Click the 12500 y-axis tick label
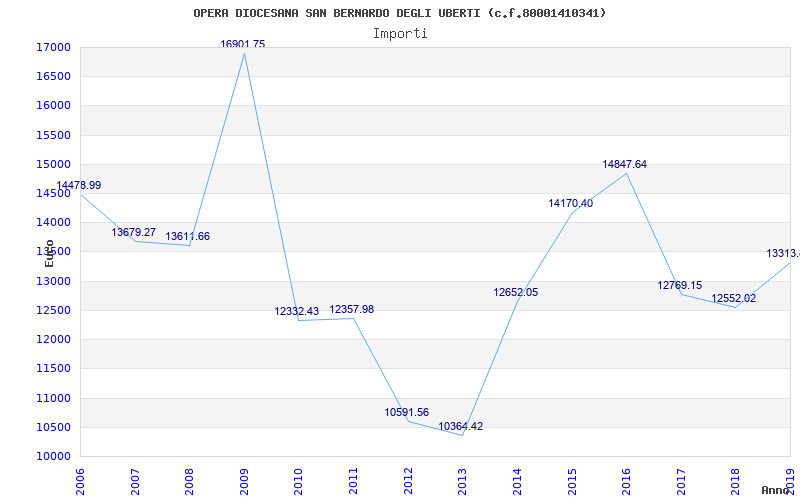 point(53,310)
